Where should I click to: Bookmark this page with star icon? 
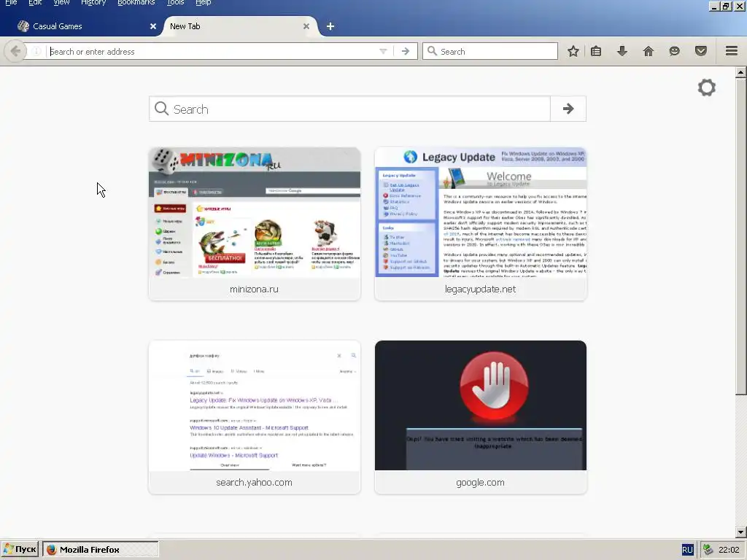tap(573, 51)
